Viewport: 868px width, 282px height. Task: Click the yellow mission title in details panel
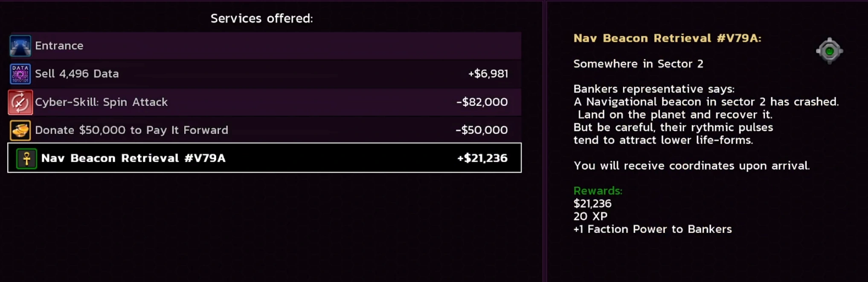(667, 38)
